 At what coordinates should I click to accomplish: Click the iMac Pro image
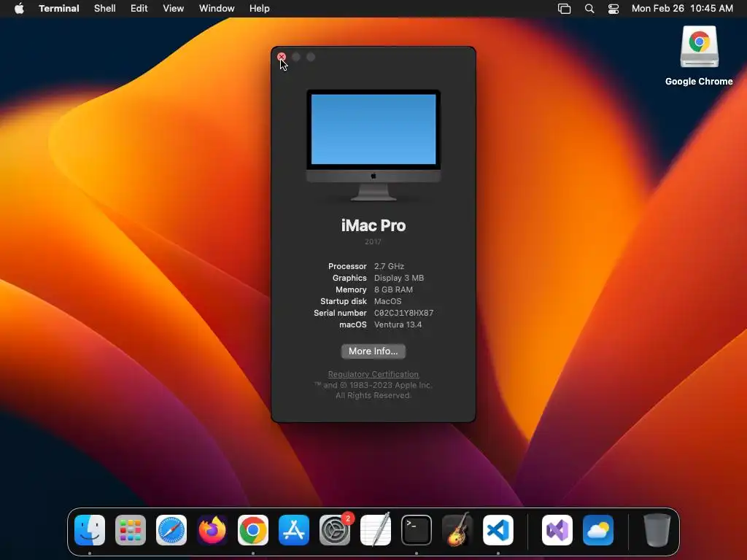pyautogui.click(x=373, y=145)
